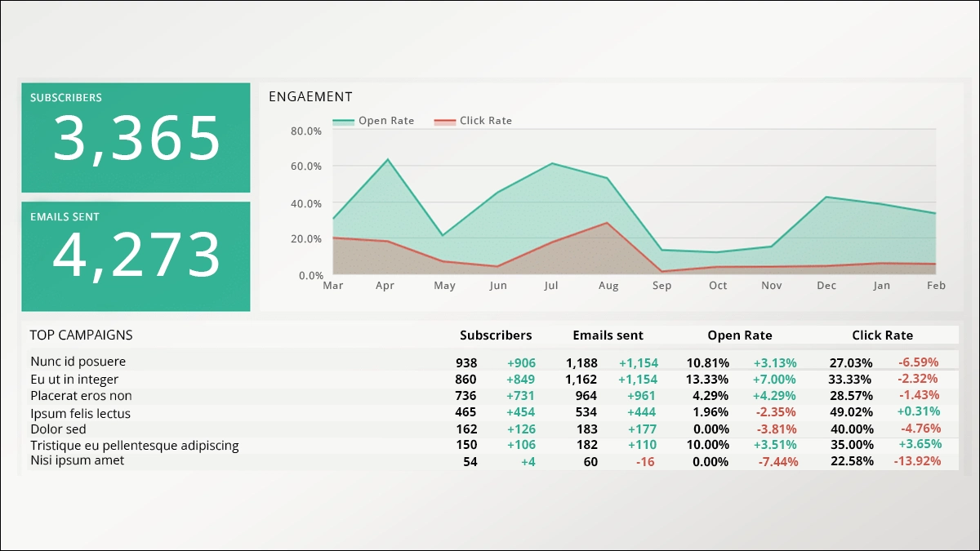
Task: Select the TOP CAMPAIGNS heading
Action: point(81,335)
